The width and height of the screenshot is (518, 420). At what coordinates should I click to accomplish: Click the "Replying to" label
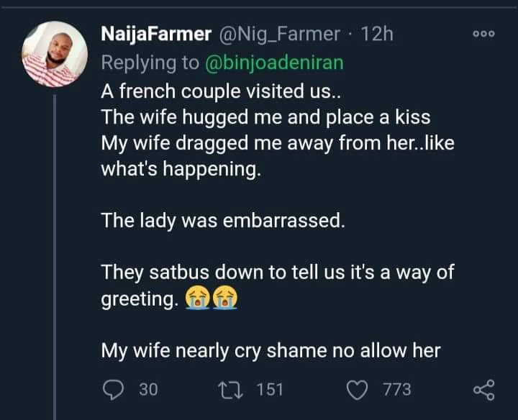pyautogui.click(x=150, y=63)
